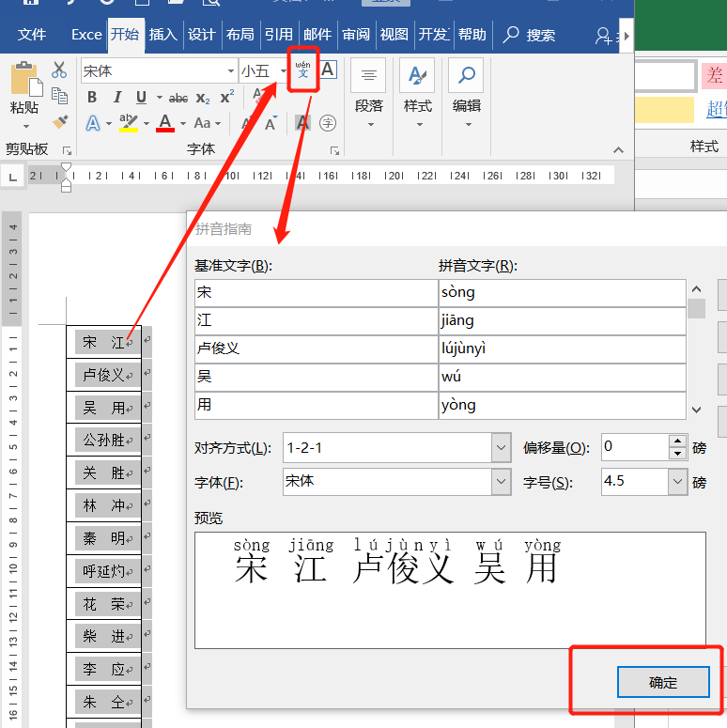727x728 pixels.
Task: Switch to the 邮件 tab
Action: click(x=317, y=35)
